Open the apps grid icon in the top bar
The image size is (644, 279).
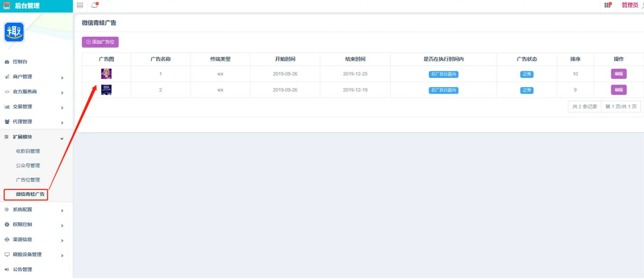608,5
